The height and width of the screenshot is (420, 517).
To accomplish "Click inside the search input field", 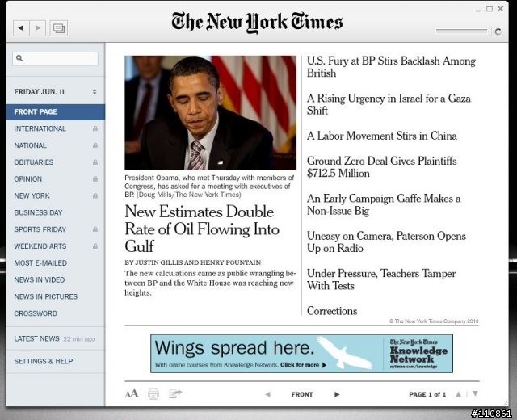I will click(56, 59).
